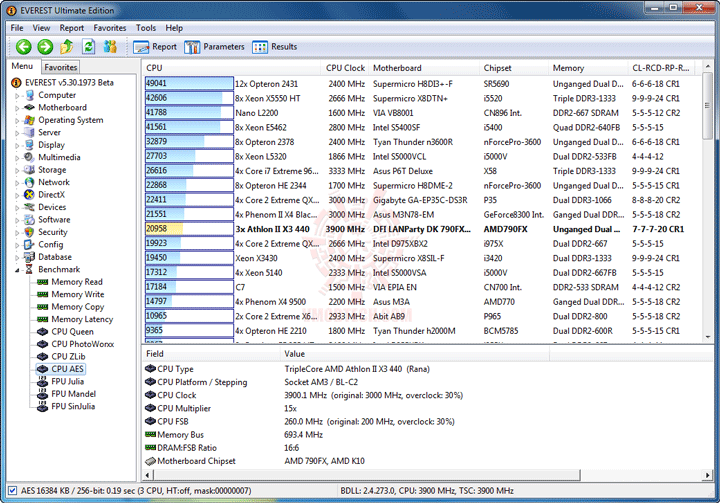Sort by the Memory column header
Viewport: 720px width, 503px height.
[x=588, y=68]
